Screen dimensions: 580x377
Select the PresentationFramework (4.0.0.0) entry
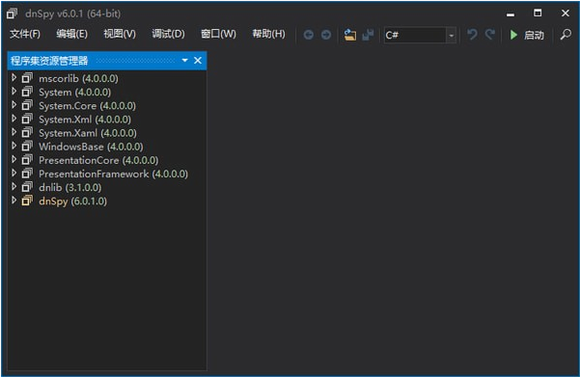click(x=114, y=174)
